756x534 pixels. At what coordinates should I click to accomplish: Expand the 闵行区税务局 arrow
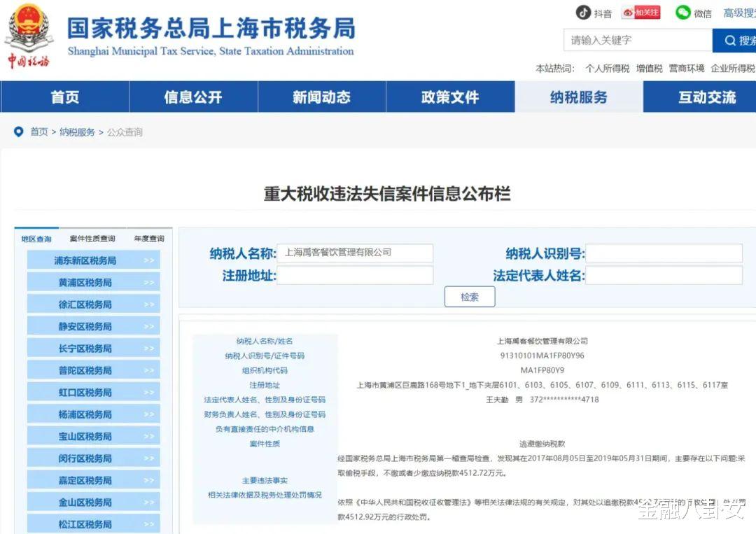coord(149,458)
